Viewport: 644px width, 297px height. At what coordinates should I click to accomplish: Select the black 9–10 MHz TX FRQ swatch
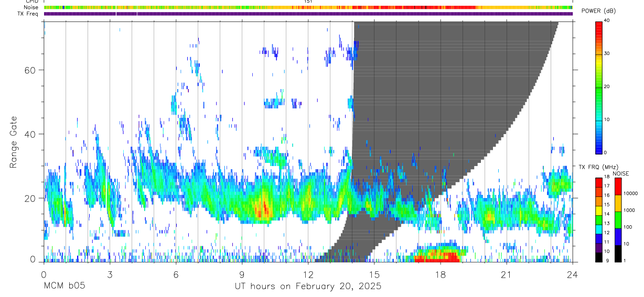pyautogui.click(x=599, y=257)
